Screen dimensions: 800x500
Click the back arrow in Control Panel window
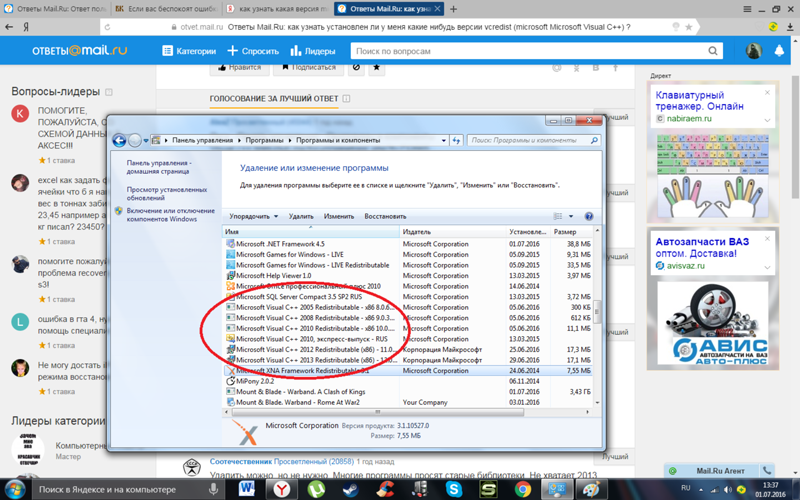(x=119, y=141)
